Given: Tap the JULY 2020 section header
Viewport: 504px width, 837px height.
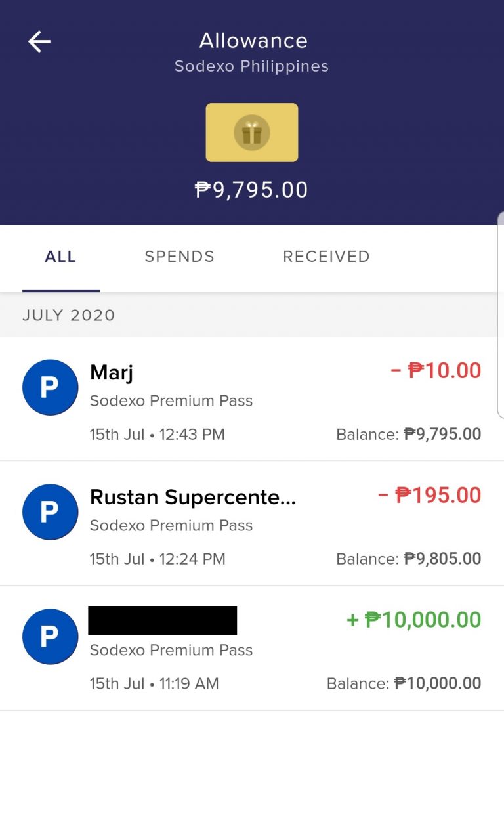Looking at the screenshot, I should (69, 315).
